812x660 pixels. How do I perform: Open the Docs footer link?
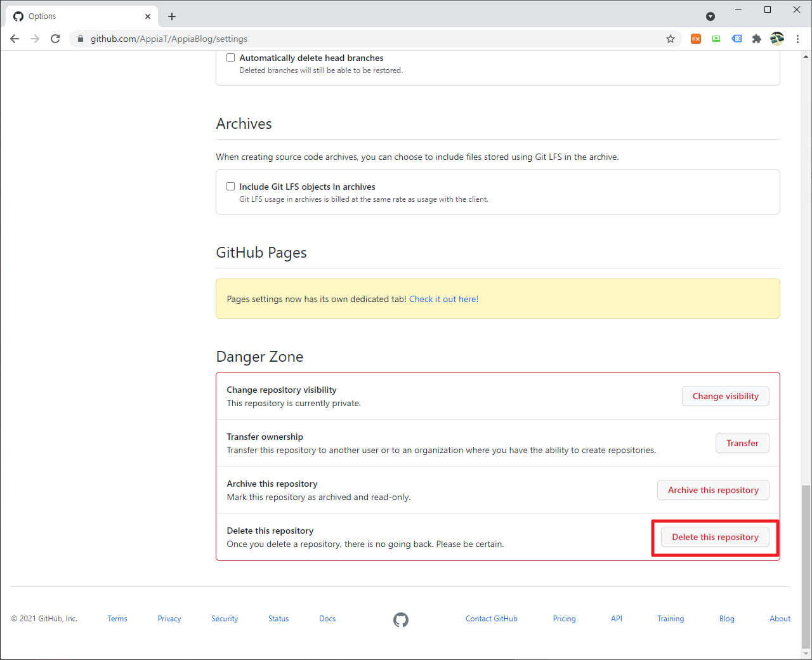click(x=327, y=619)
